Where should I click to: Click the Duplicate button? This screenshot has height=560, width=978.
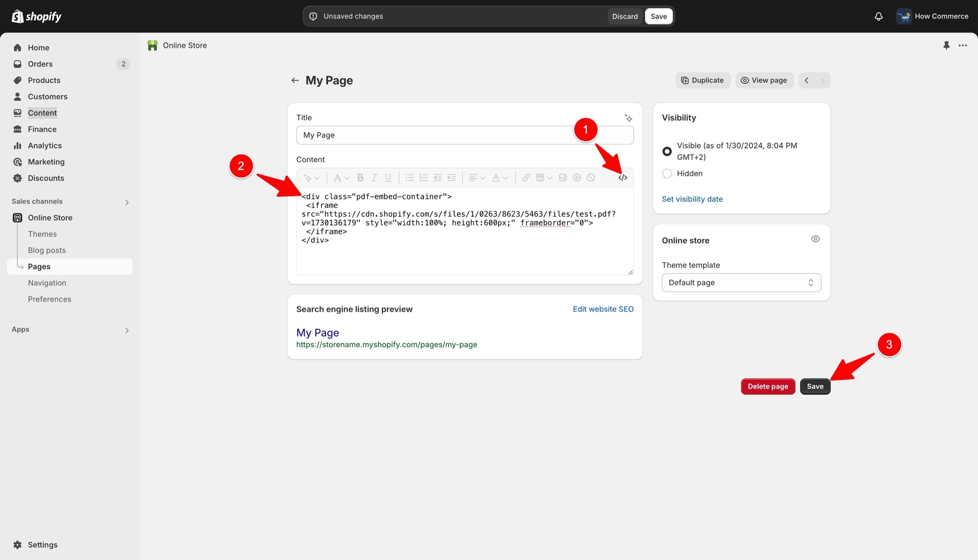pos(703,80)
